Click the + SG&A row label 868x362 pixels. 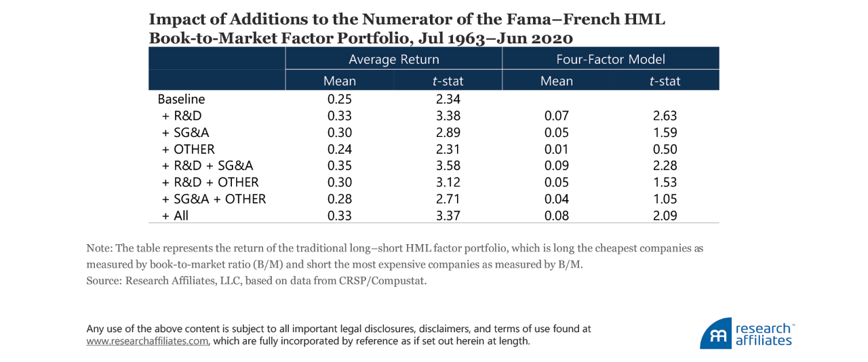186,133
